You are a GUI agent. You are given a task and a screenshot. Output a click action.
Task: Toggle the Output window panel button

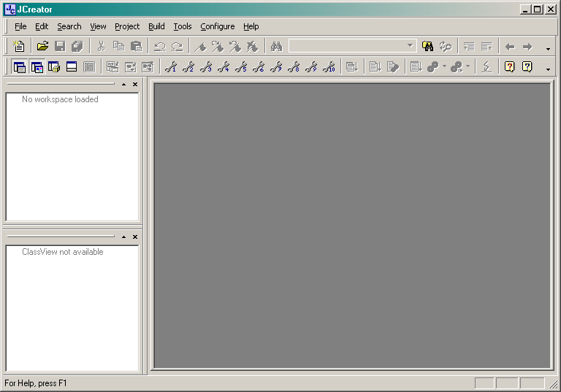coord(72,67)
